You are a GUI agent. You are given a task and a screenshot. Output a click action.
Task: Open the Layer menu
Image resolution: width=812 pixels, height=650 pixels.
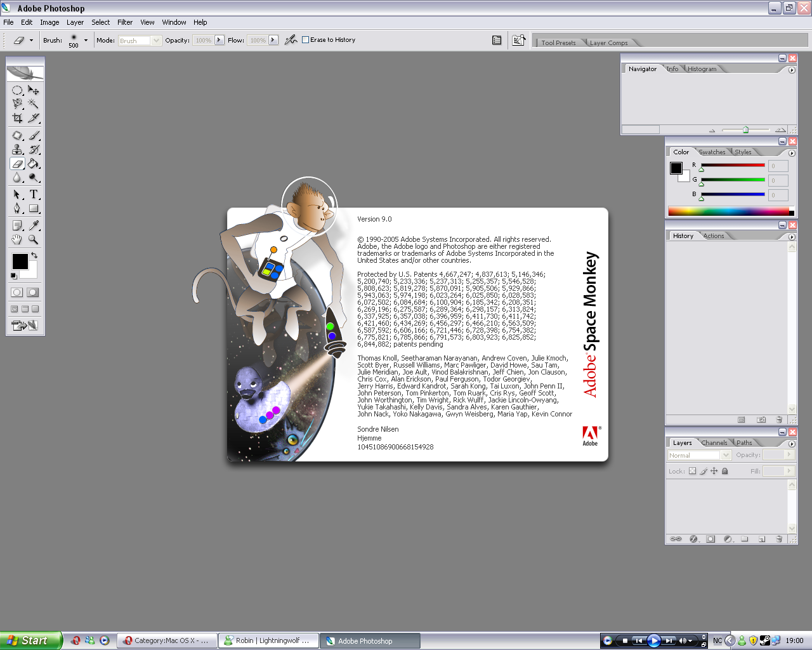[x=75, y=22]
